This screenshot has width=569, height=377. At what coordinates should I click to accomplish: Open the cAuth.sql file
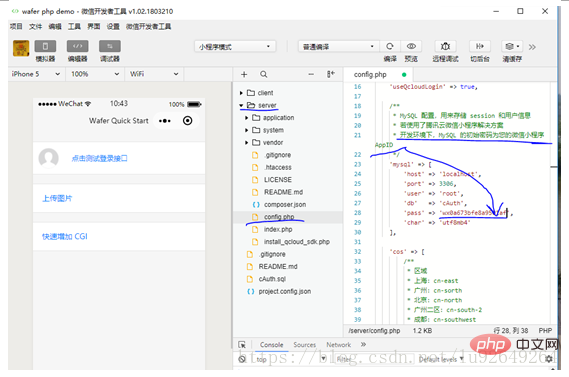(x=272, y=279)
